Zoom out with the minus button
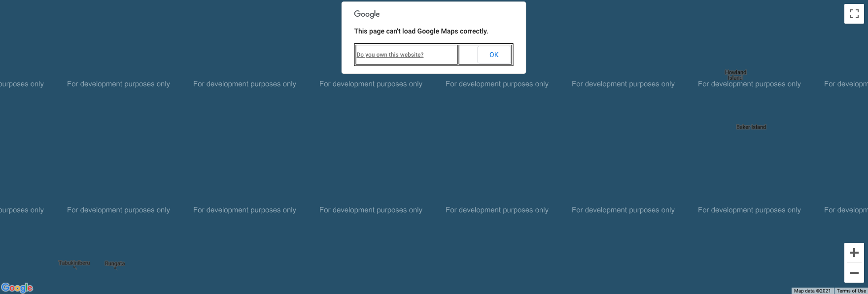The height and width of the screenshot is (294, 868). tap(854, 272)
